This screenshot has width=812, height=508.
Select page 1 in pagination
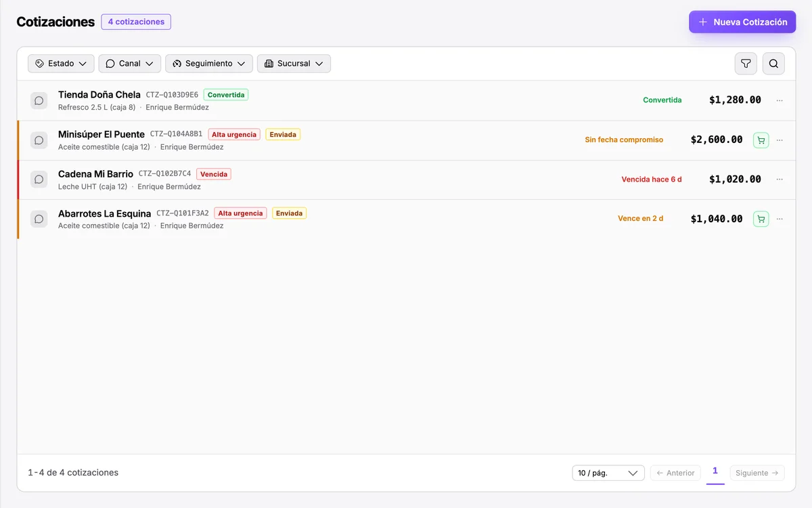click(x=715, y=472)
